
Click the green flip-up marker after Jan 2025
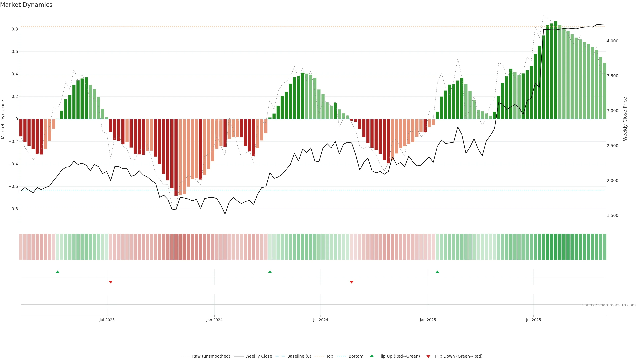[x=437, y=272]
